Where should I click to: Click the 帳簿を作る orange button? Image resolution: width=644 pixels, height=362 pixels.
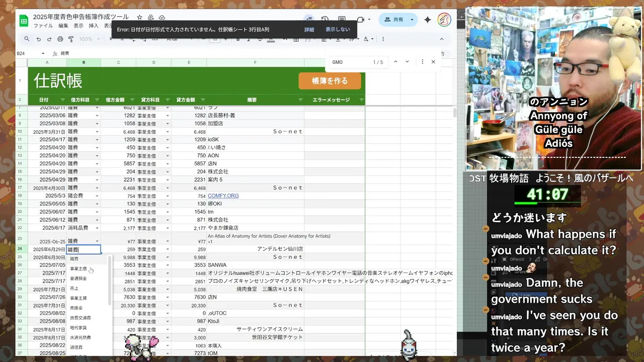pos(330,81)
